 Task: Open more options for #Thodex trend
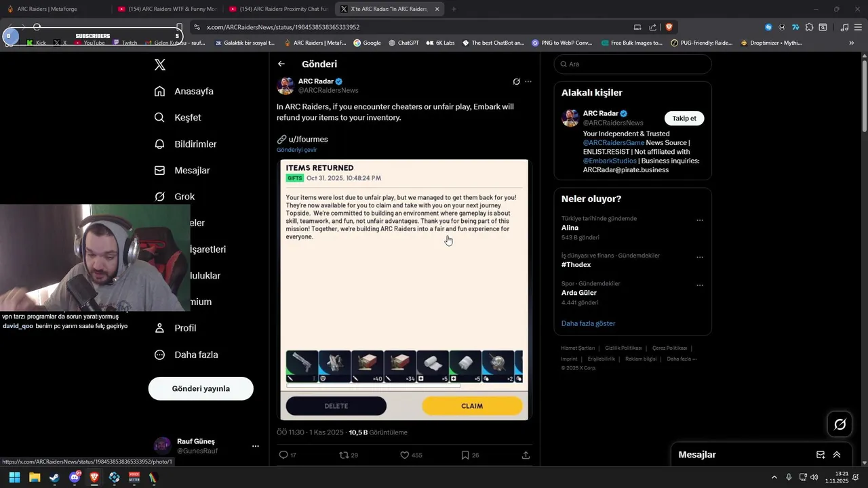pyautogui.click(x=700, y=258)
